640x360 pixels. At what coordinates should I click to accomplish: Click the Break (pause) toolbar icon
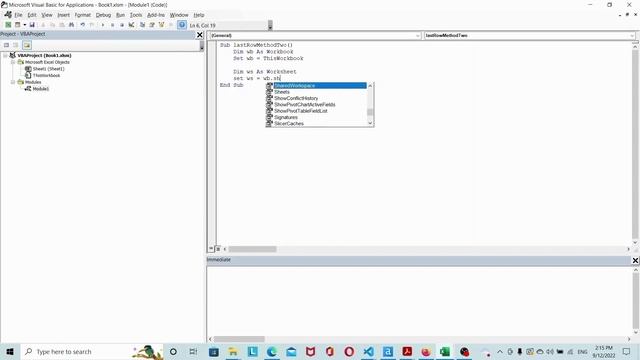[x=112, y=25]
